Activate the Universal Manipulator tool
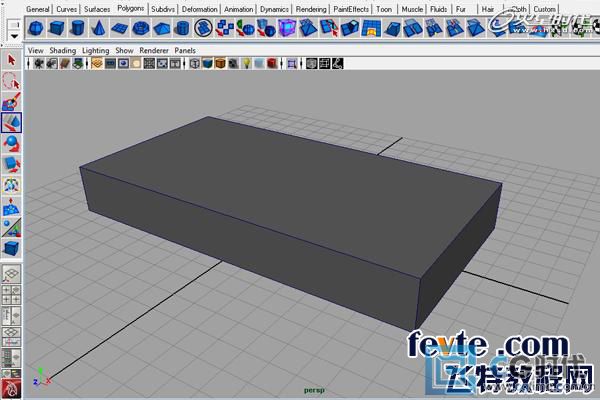This screenshot has width=600, height=400. click(11, 185)
